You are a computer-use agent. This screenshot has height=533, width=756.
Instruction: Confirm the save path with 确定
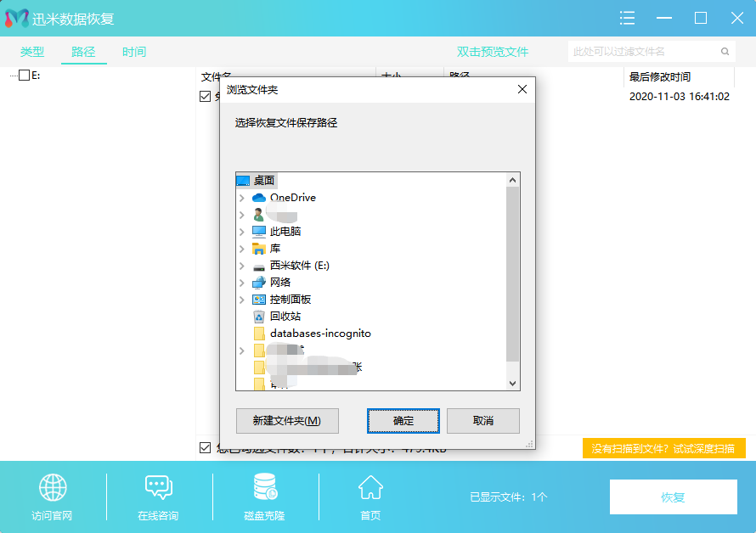403,421
